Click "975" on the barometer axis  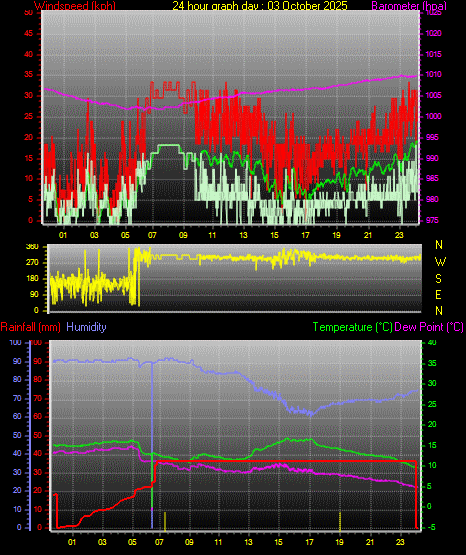click(x=432, y=220)
